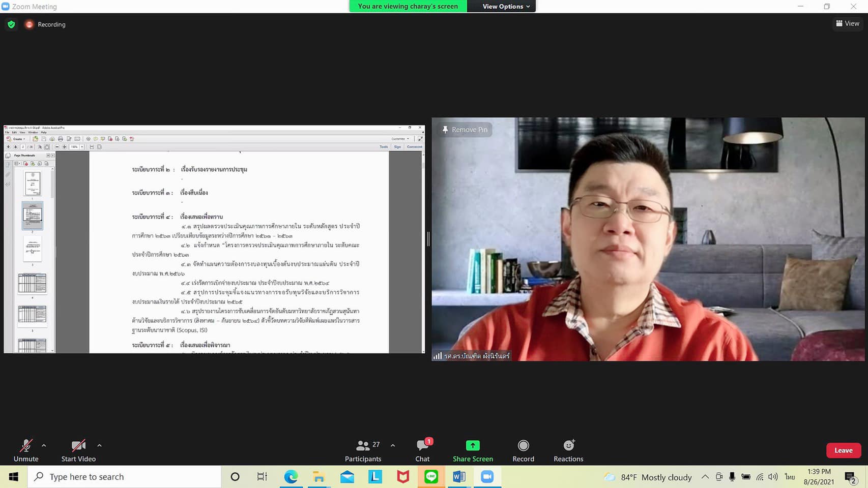The height and width of the screenshot is (488, 868).
Task: Click the divider between shared screen and video
Action: pyautogui.click(x=428, y=239)
